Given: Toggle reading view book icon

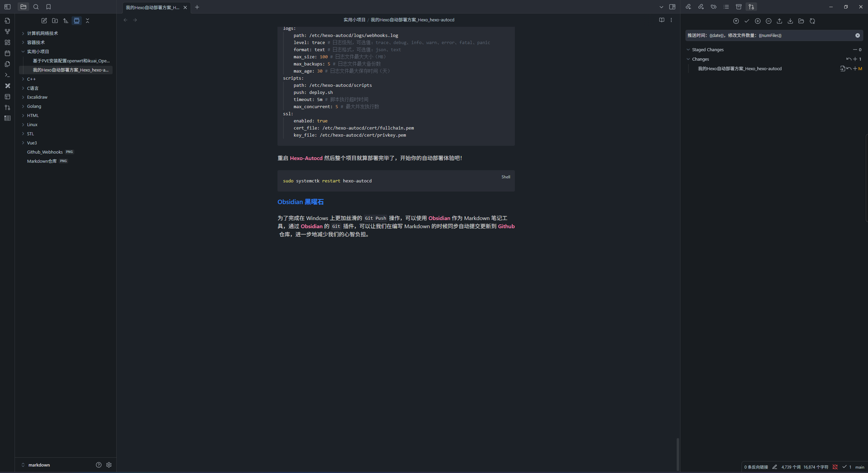Looking at the screenshot, I should 661,20.
